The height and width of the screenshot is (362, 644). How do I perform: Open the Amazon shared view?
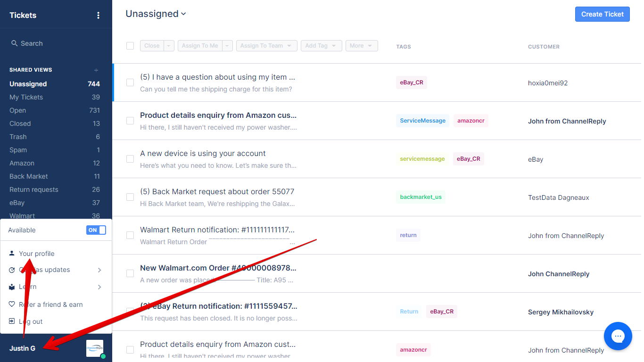[55, 163]
